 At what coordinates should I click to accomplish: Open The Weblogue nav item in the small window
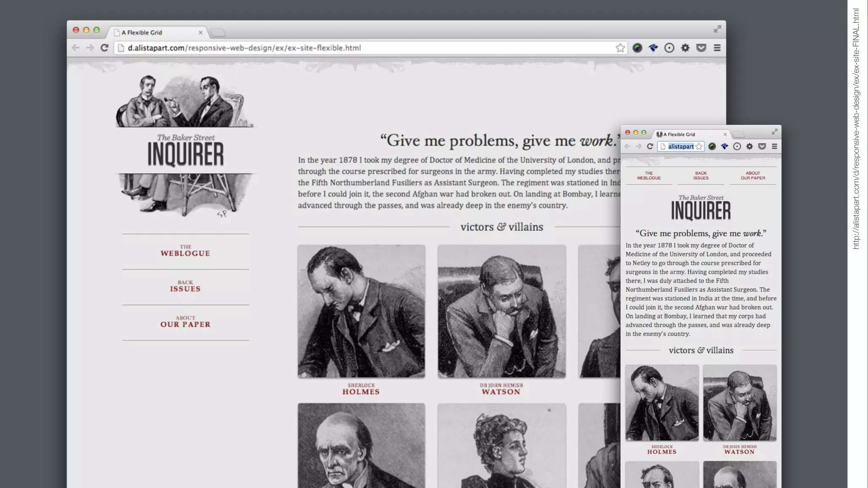point(649,175)
